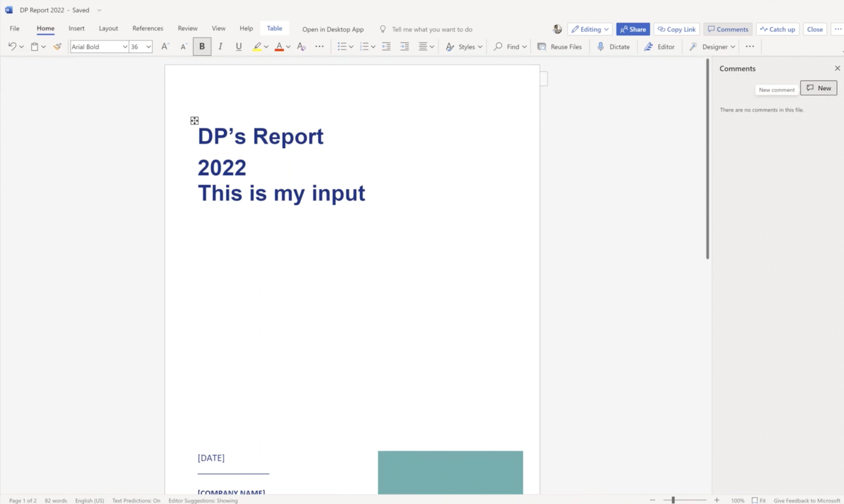Switch to the Insert tab
Viewport: 844px width, 504px height.
point(76,28)
